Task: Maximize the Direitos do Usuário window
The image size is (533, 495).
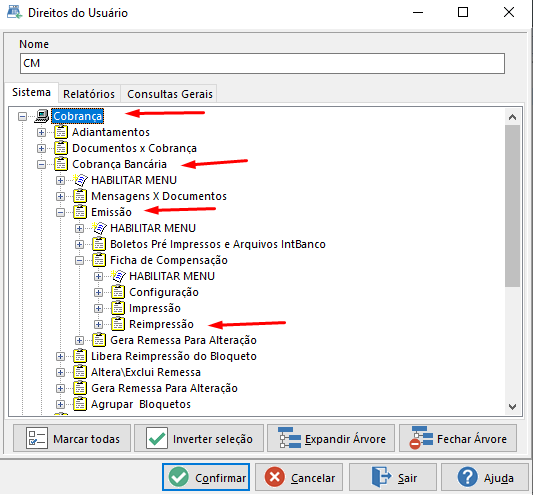Action: click(x=463, y=12)
